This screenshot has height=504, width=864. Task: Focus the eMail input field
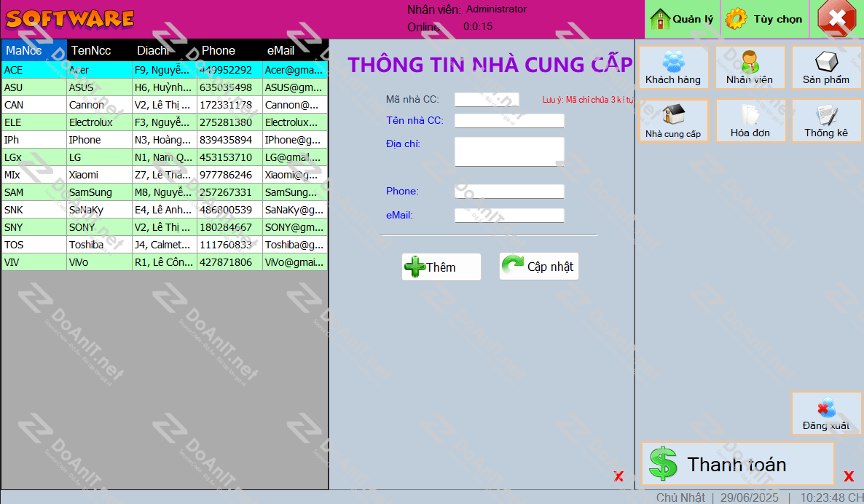509,216
